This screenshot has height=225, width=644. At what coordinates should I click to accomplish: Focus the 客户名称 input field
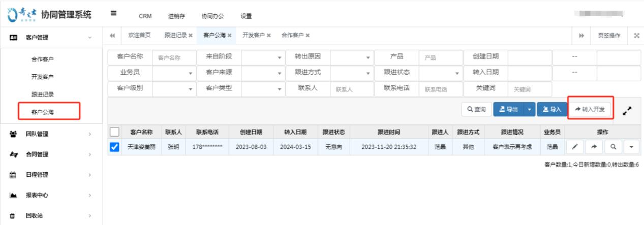point(174,57)
